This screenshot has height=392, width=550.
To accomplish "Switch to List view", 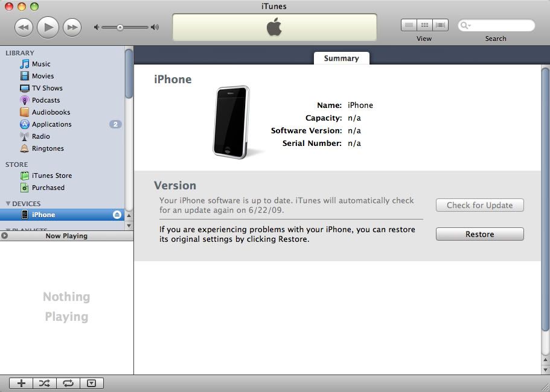I will coord(409,25).
